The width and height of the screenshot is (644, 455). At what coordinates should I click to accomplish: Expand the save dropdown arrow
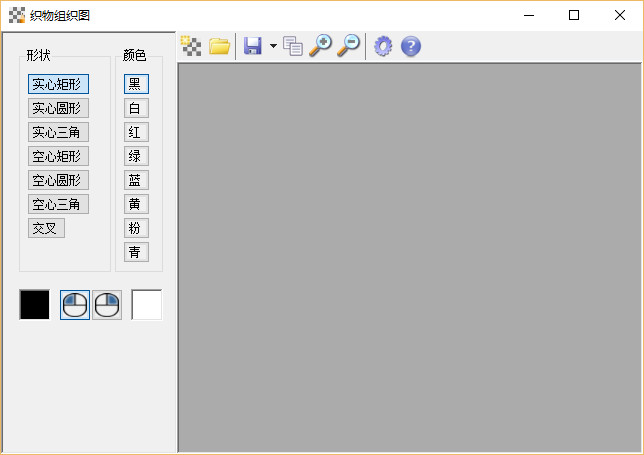tap(273, 47)
